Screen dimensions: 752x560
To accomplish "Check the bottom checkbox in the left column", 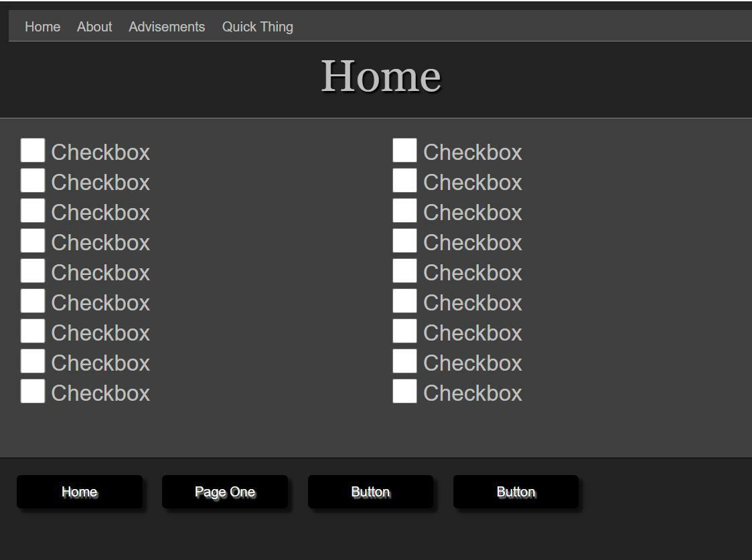I will [32, 391].
